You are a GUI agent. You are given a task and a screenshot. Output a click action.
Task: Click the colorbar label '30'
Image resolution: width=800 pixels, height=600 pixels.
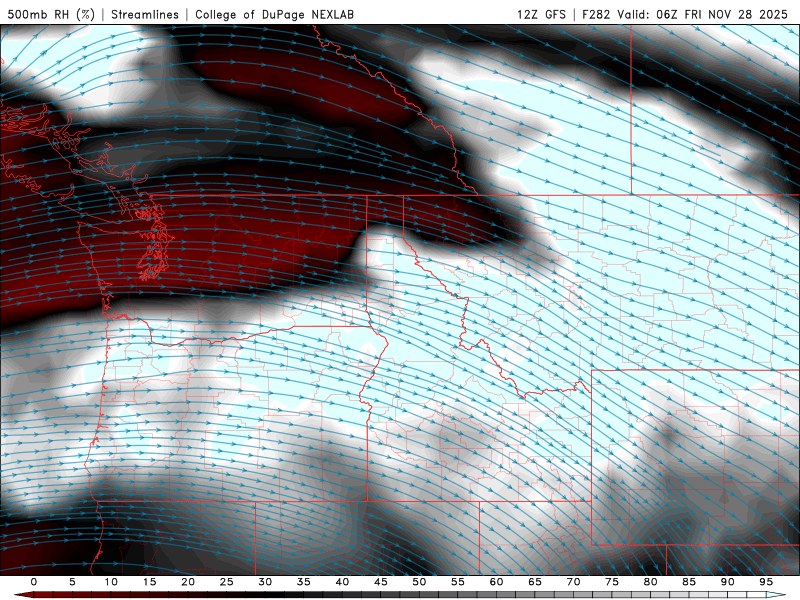pyautogui.click(x=265, y=582)
